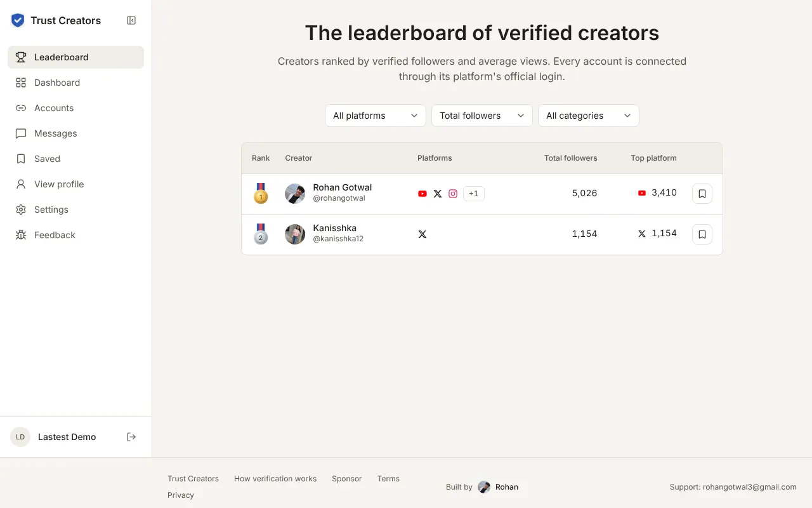The height and width of the screenshot is (508, 812).
Task: Click the YouTube icon in Rohan Gotwal's platforms
Action: pyautogui.click(x=422, y=194)
